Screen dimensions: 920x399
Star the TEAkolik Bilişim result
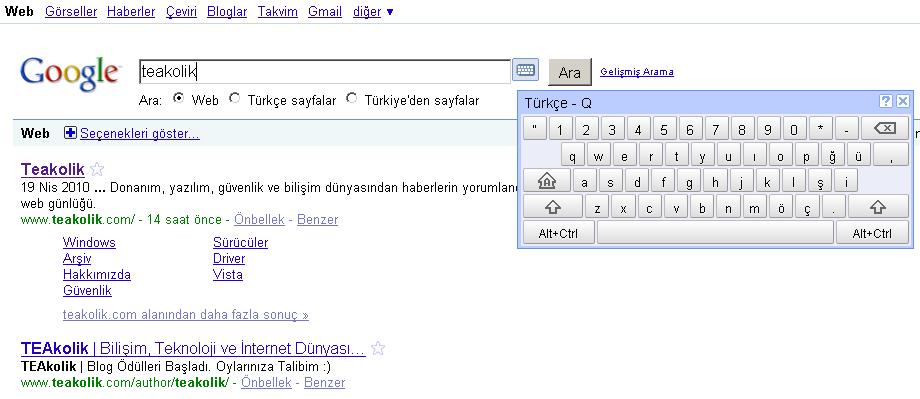pos(378,349)
